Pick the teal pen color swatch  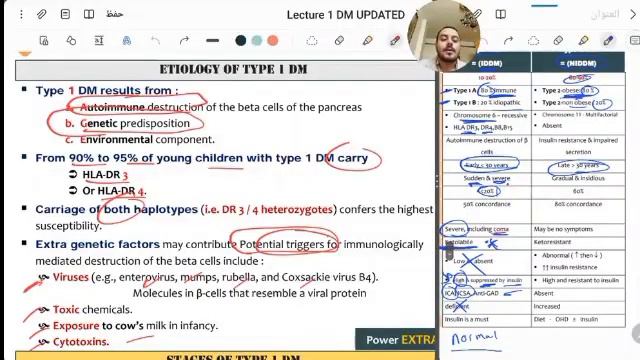[x=257, y=41]
